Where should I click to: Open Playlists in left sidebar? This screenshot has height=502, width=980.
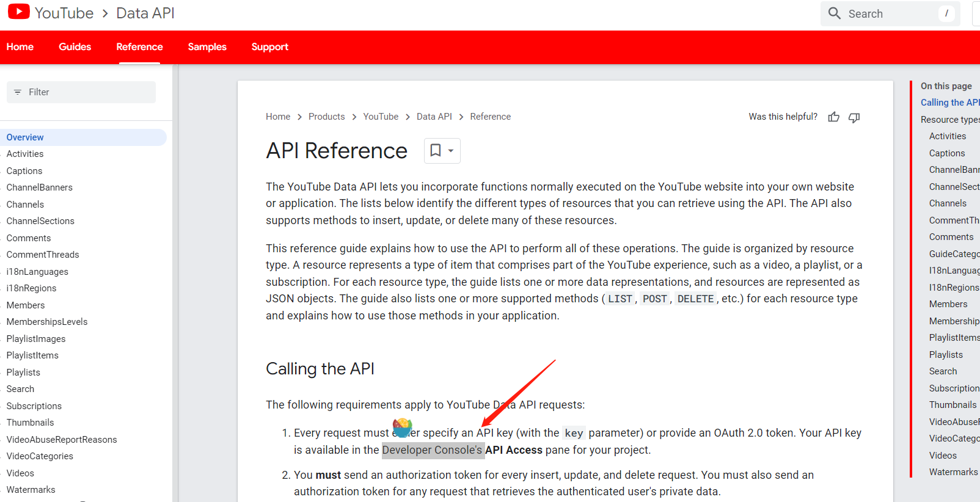(23, 373)
